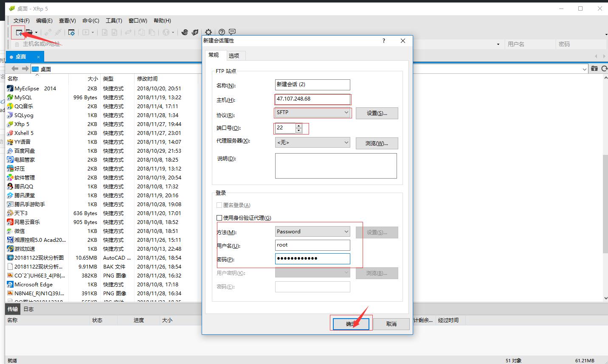Click the 用户名(U) field containing root
The height and width of the screenshot is (364, 608).
pos(312,245)
